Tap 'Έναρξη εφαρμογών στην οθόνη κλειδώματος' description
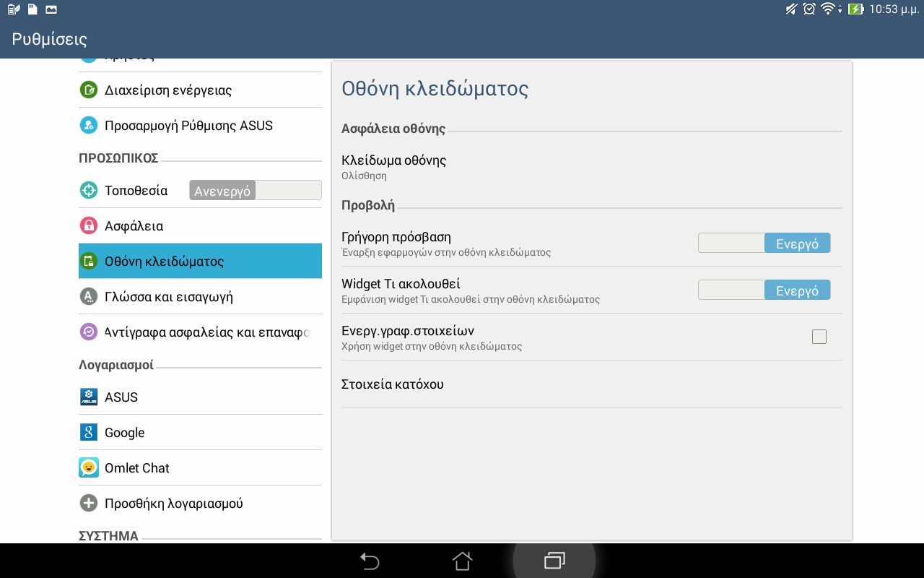924x578 pixels. click(446, 252)
